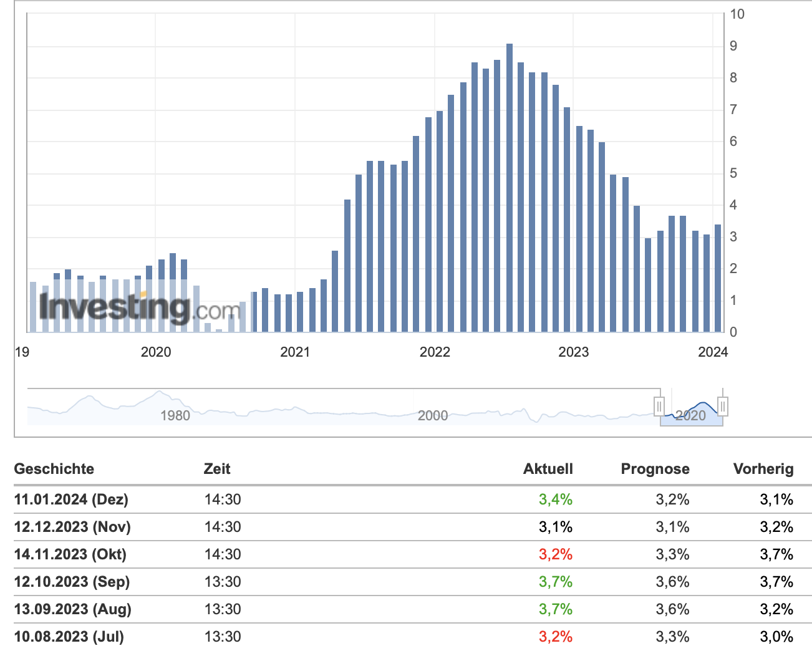
Task: Select the highlighted 2020 range in navigator
Action: click(691, 415)
